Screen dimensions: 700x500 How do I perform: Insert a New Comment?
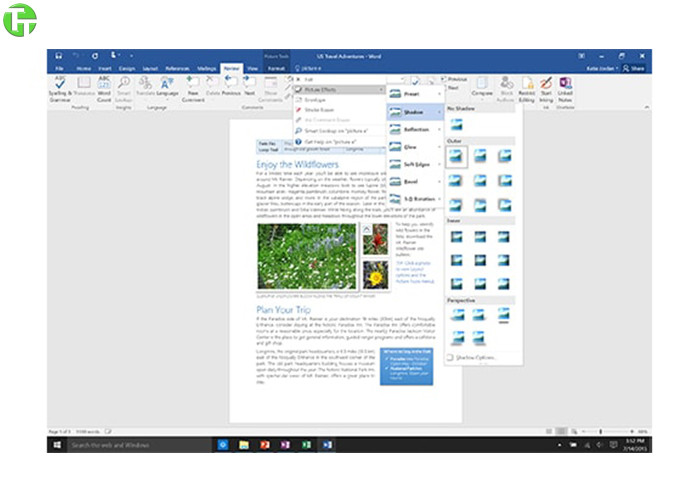coord(193,88)
